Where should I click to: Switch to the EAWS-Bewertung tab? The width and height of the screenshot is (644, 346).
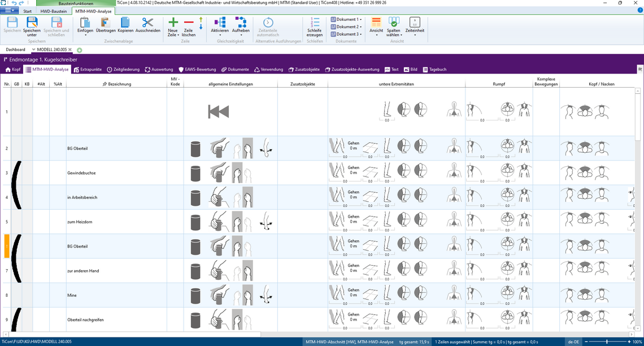tap(198, 70)
